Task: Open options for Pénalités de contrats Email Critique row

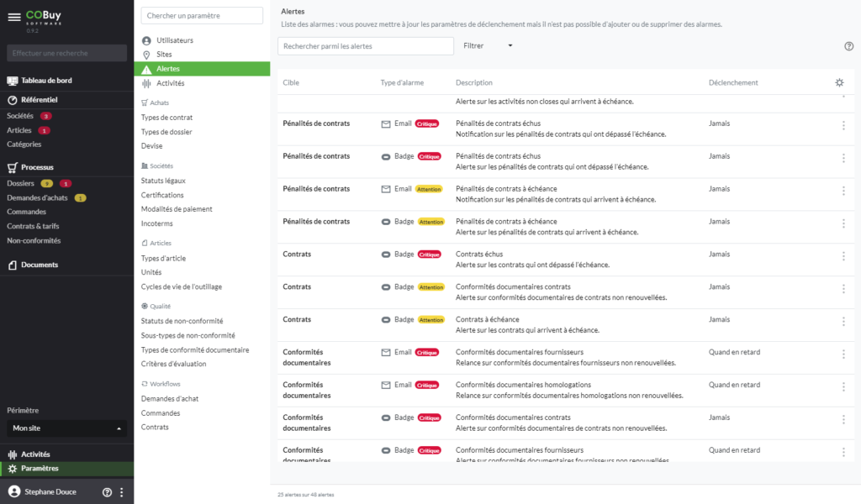Action: (x=843, y=125)
